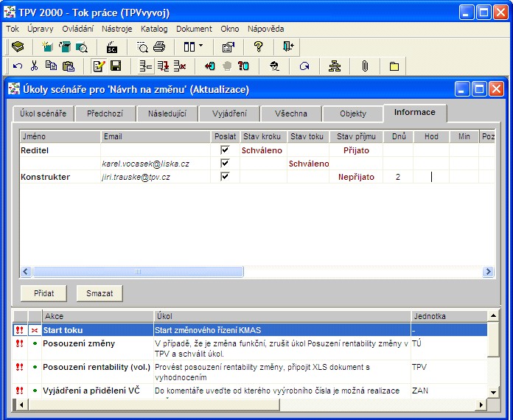Click the properties form icon
This screenshot has height=420, width=513.
tap(228, 47)
